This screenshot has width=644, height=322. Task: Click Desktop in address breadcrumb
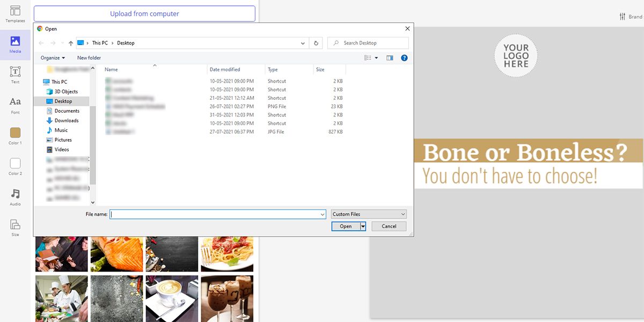(126, 43)
